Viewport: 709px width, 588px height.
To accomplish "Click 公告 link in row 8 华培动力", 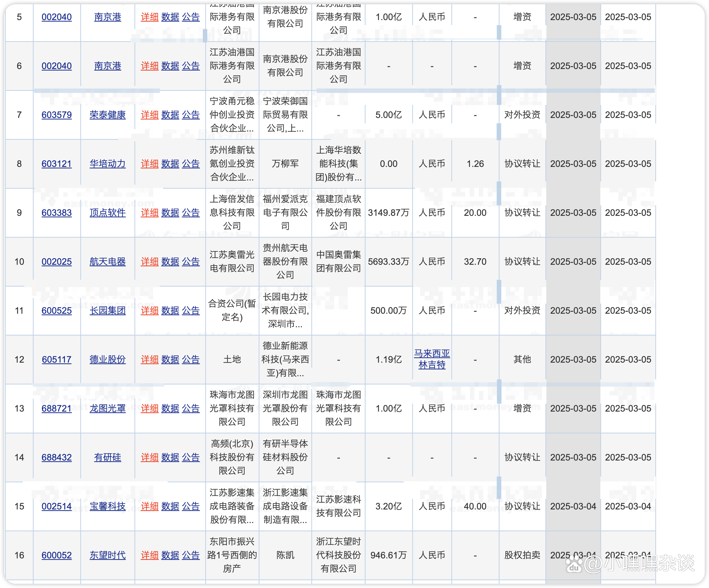I will [x=191, y=164].
